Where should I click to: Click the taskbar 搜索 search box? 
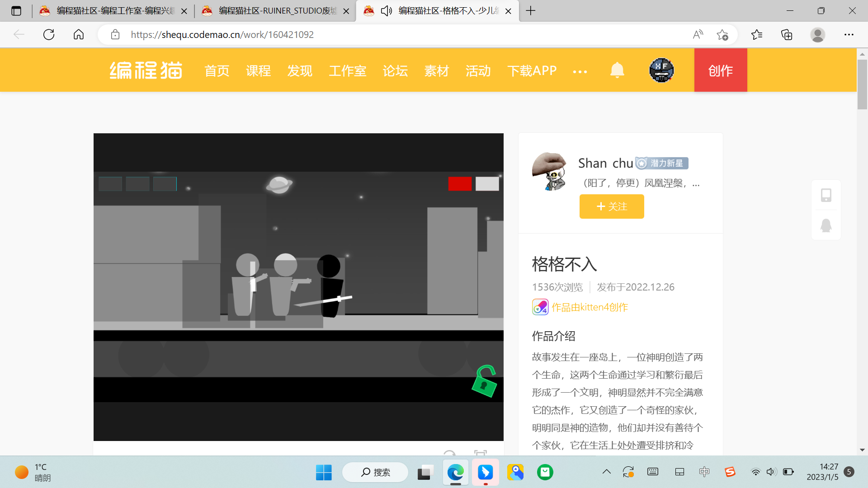375,472
